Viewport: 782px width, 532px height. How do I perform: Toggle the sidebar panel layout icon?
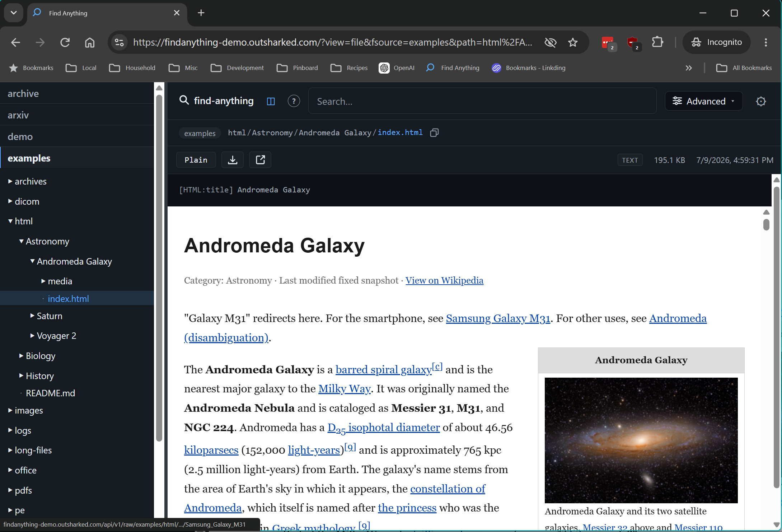[271, 101]
